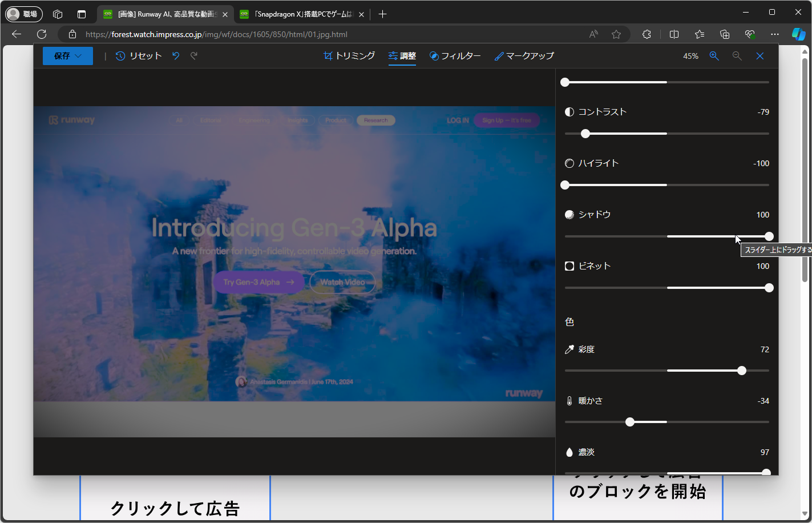Click the 彩度 saturation slider handle

[742, 371]
